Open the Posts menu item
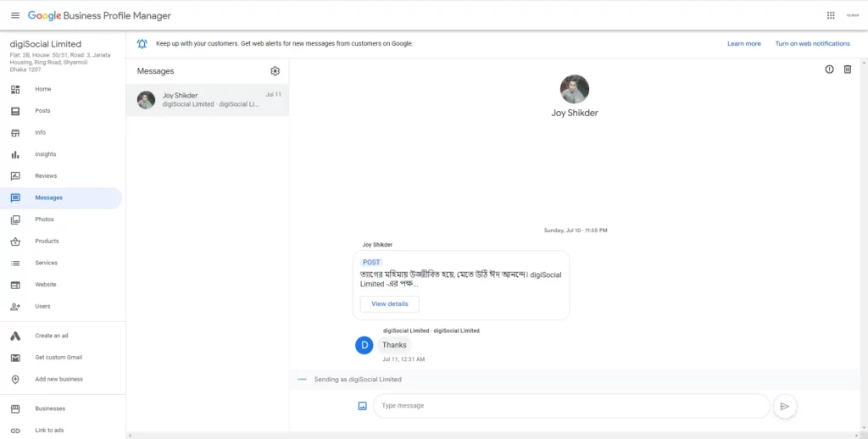 pos(61,111)
